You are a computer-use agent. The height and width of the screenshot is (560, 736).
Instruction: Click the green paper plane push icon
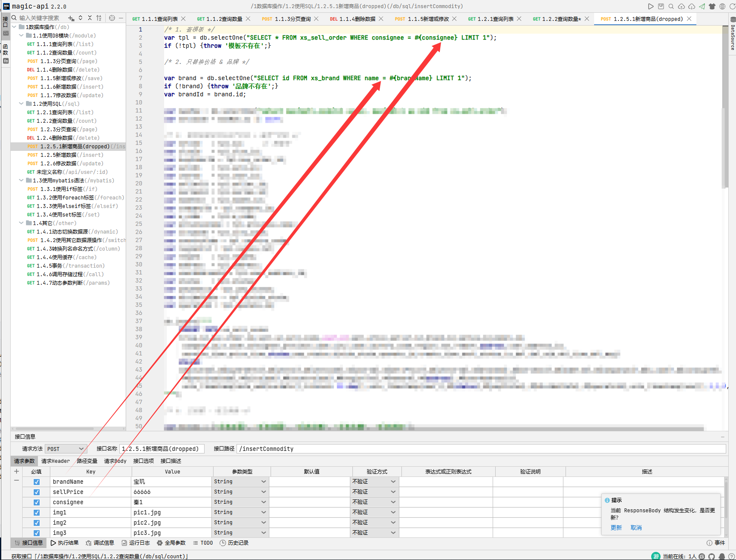coord(701,6)
